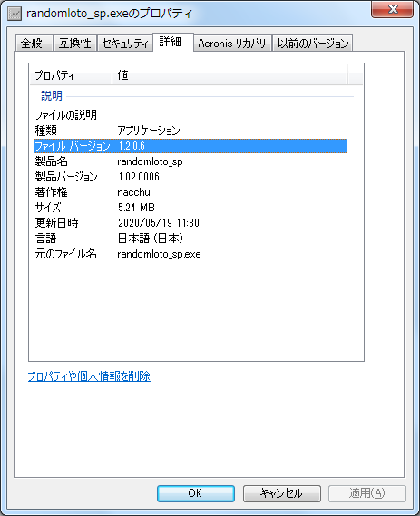Viewport: 420px width, 516px height.
Task: Click the 値 column header
Action: coord(230,75)
